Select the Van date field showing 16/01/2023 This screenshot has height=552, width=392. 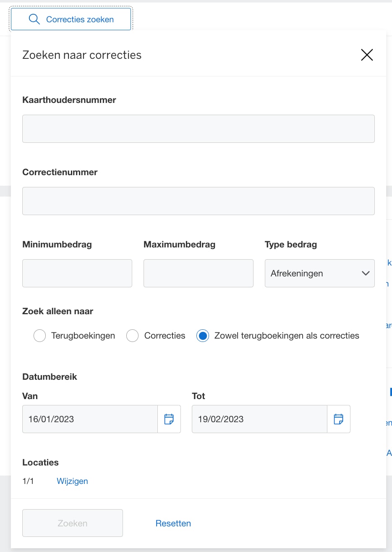(89, 419)
